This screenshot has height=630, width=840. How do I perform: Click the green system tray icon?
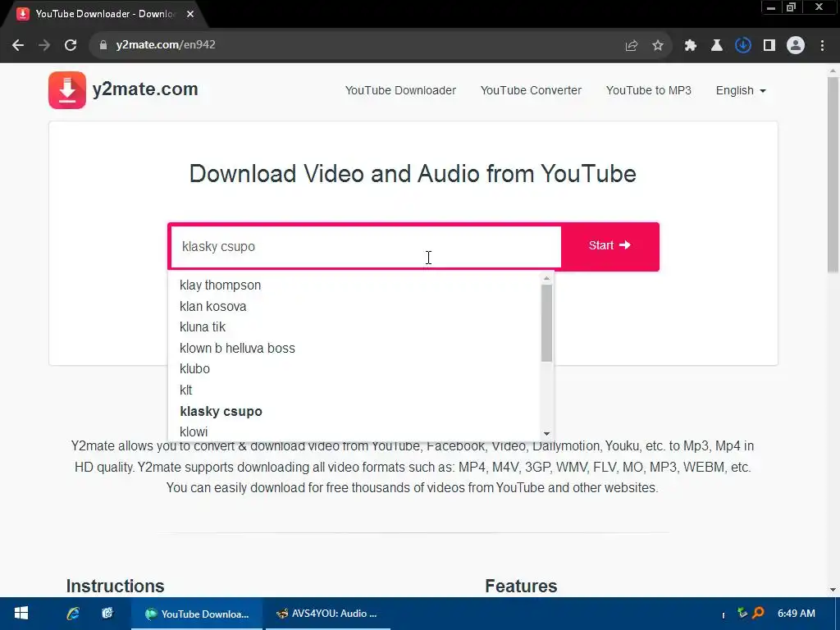[x=742, y=613]
